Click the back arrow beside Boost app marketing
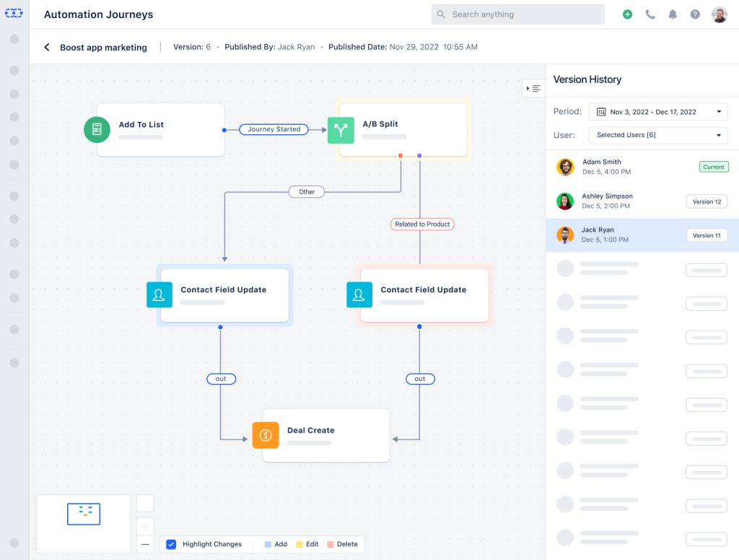This screenshot has width=739, height=560. (47, 47)
